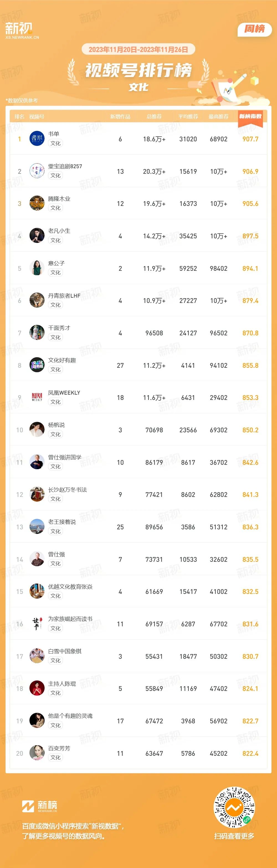
Task: Click the 千面秀才 account name
Action: 59,328
